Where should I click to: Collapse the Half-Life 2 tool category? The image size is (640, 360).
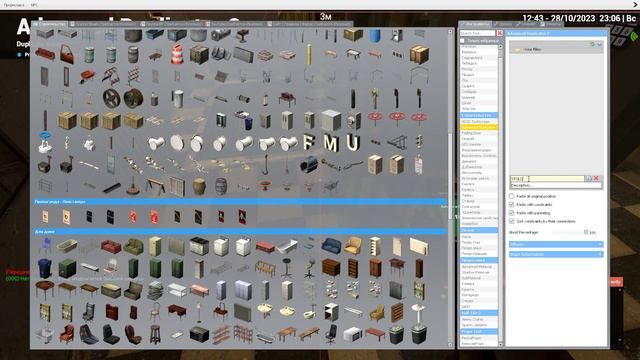pyautogui.click(x=479, y=313)
